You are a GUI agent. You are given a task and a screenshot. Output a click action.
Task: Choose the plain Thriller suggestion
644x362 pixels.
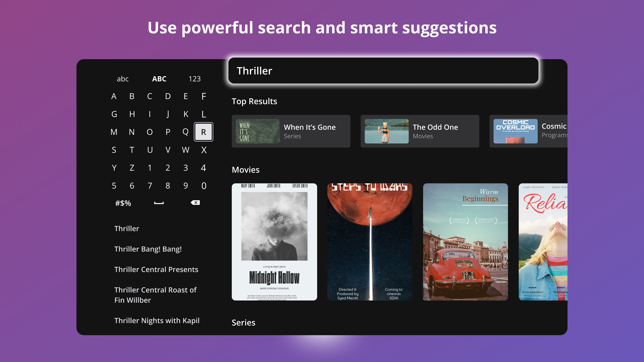(x=126, y=228)
